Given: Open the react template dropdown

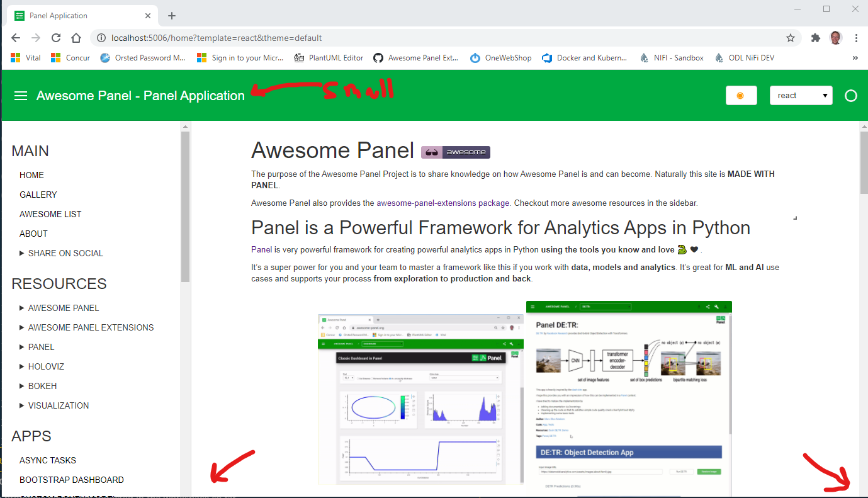Looking at the screenshot, I should [801, 96].
